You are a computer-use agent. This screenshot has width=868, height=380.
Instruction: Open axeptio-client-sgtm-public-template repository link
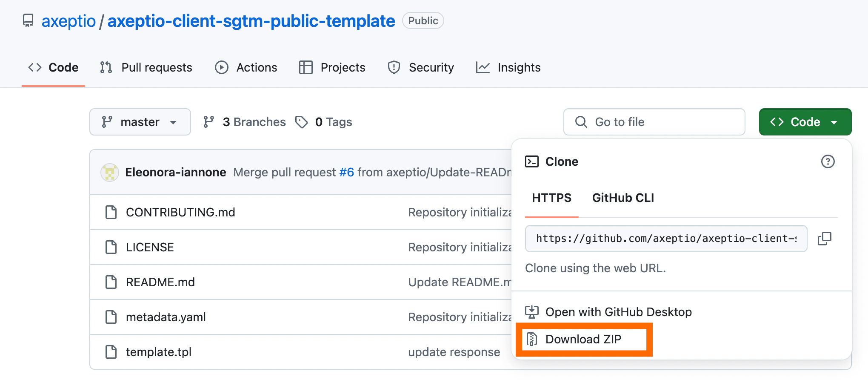coord(251,21)
